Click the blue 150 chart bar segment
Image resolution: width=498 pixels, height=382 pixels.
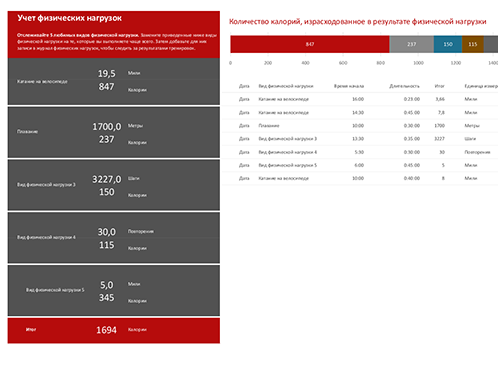tap(448, 44)
